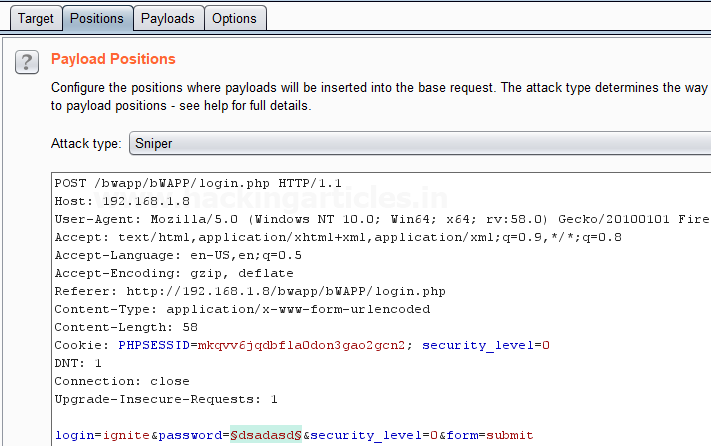Click security_level=0 in the Cookie header
Screen dimensions: 711x446
point(486,345)
